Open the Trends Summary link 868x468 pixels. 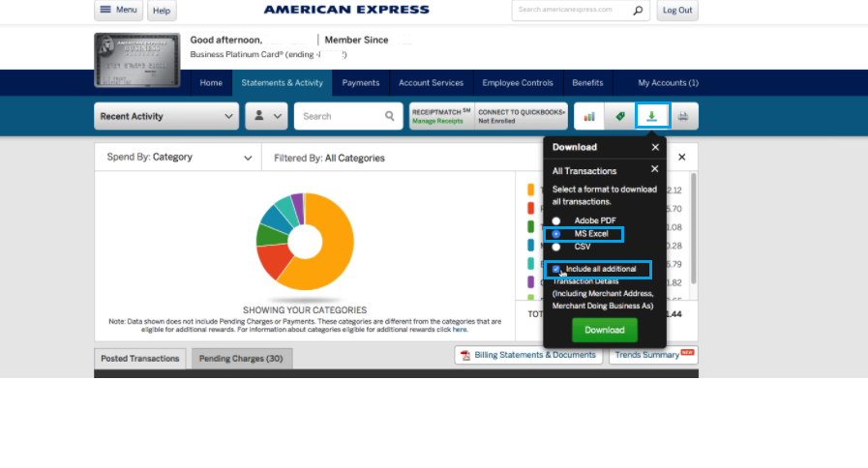653,355
